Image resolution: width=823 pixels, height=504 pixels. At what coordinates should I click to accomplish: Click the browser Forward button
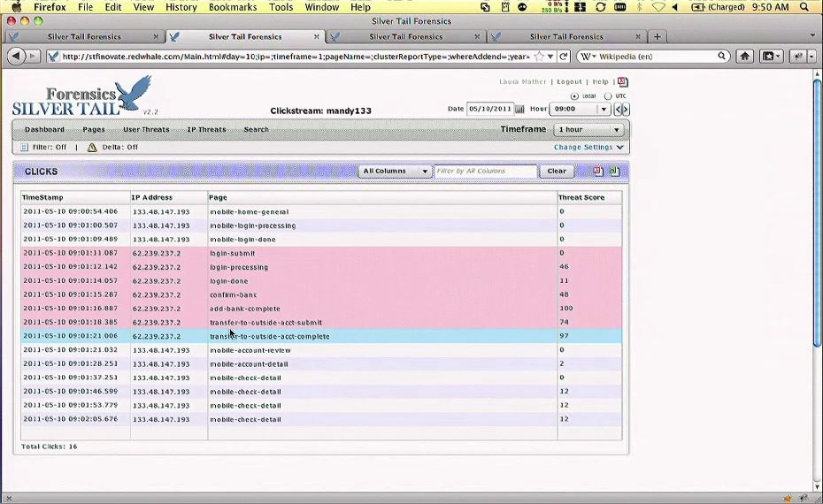33,56
